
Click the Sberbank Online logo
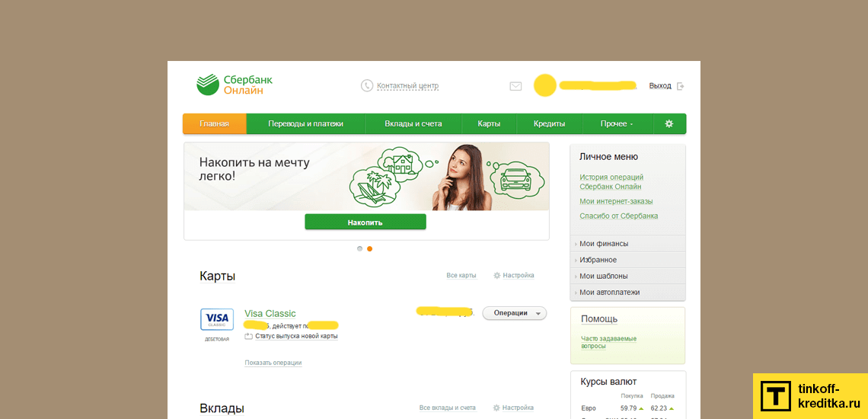click(235, 85)
